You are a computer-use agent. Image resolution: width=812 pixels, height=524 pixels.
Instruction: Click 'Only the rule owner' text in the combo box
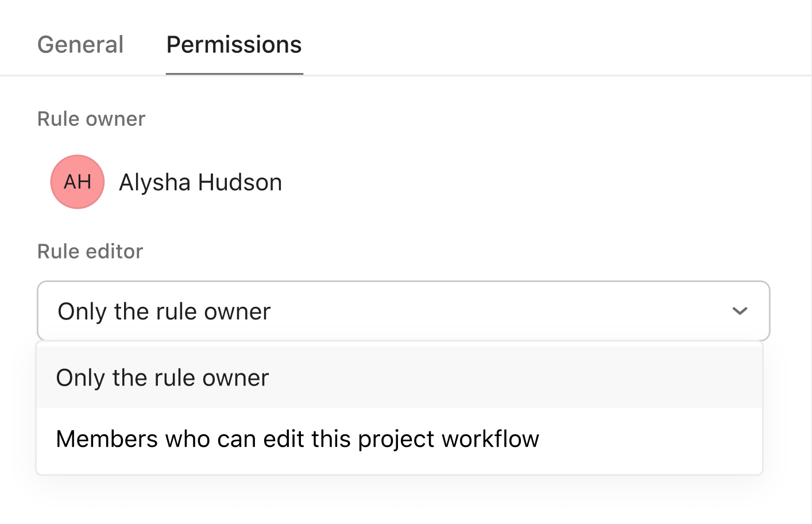(164, 311)
